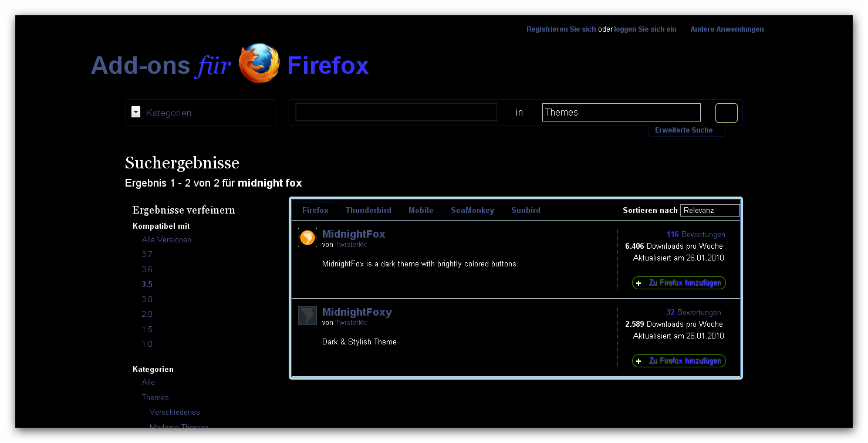This screenshot has width=868, height=443.
Task: Open the Andere Anwendungen link
Action: tap(727, 29)
